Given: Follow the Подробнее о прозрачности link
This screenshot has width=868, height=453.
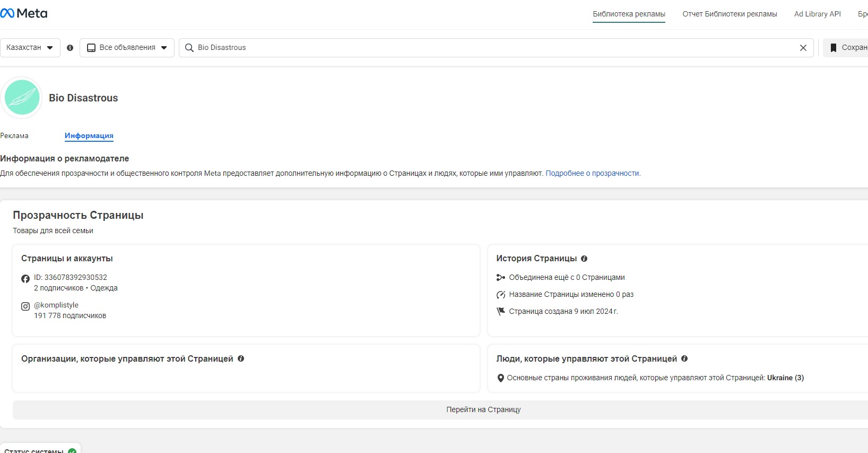Looking at the screenshot, I should [x=593, y=173].
